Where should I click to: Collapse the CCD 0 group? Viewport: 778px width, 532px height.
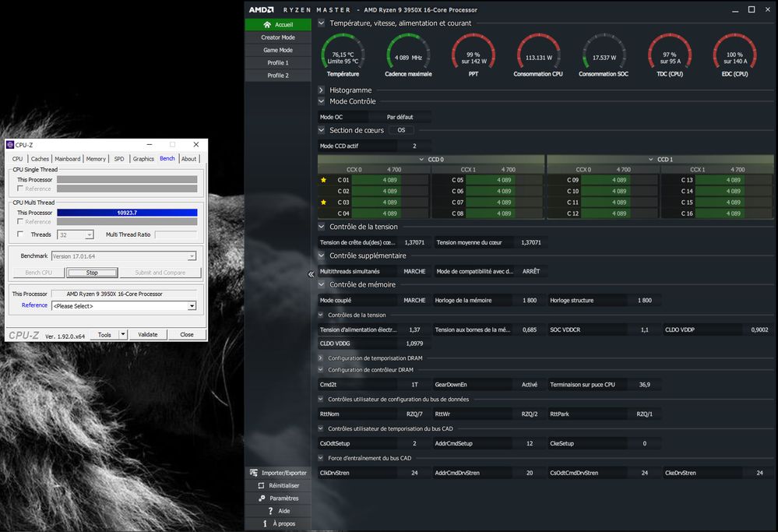point(421,160)
